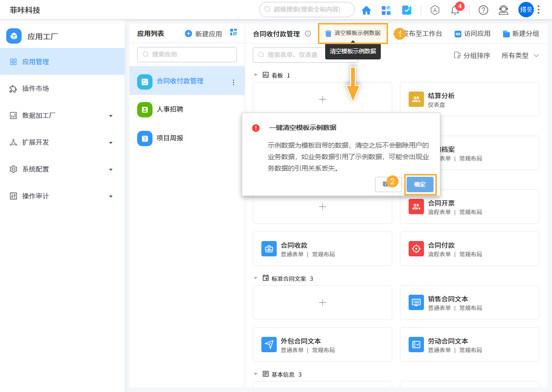552x392 pixels.
Task: Click the 访问应用 button
Action: pos(472,33)
